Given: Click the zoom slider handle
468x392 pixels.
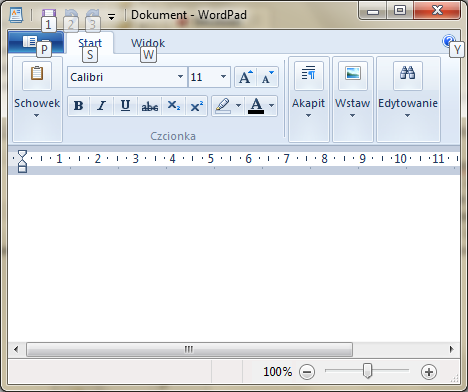Looking at the screenshot, I should 367,371.
